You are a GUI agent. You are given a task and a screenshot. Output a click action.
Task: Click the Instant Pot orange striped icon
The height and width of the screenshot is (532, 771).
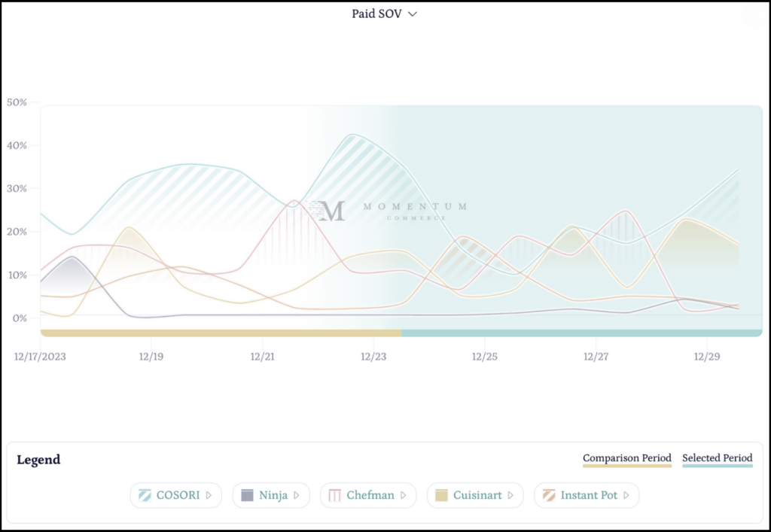click(x=548, y=495)
